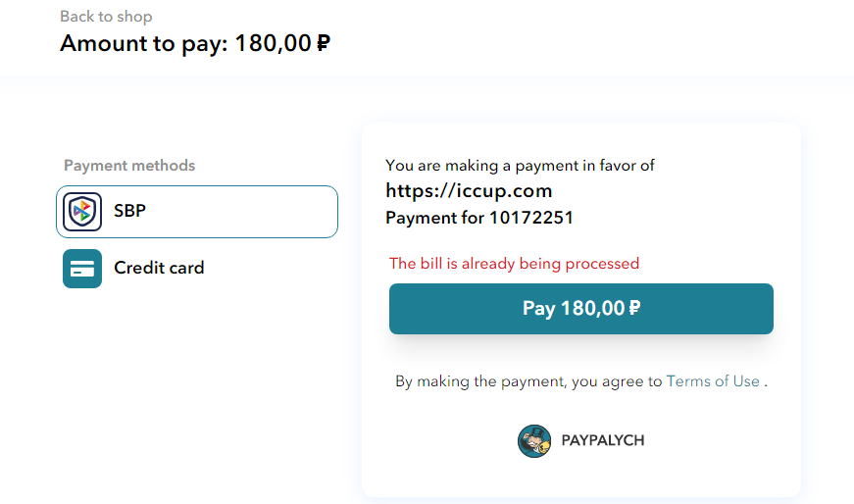Click the PAYPALYCH brand name text
The height and width of the screenshot is (504, 854).
click(x=603, y=440)
